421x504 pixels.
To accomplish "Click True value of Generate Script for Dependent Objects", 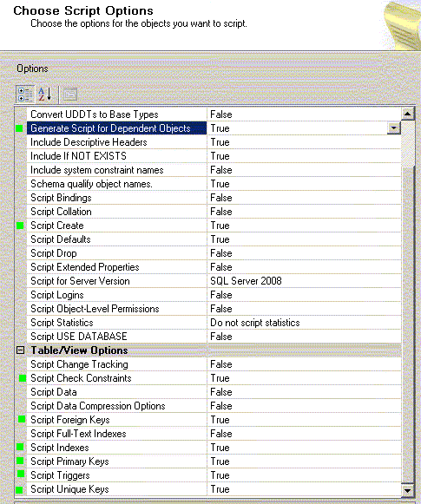I will tap(220, 128).
